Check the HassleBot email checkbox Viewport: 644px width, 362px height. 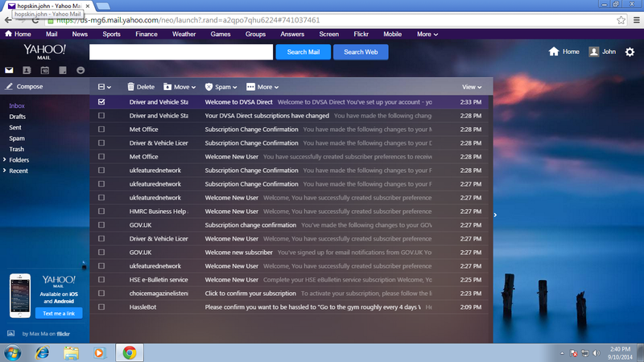(101, 307)
